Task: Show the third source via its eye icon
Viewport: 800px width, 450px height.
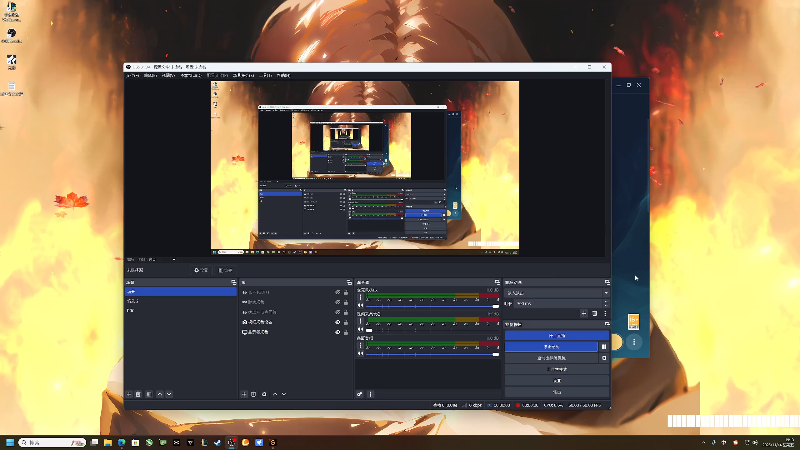Action: click(x=337, y=312)
